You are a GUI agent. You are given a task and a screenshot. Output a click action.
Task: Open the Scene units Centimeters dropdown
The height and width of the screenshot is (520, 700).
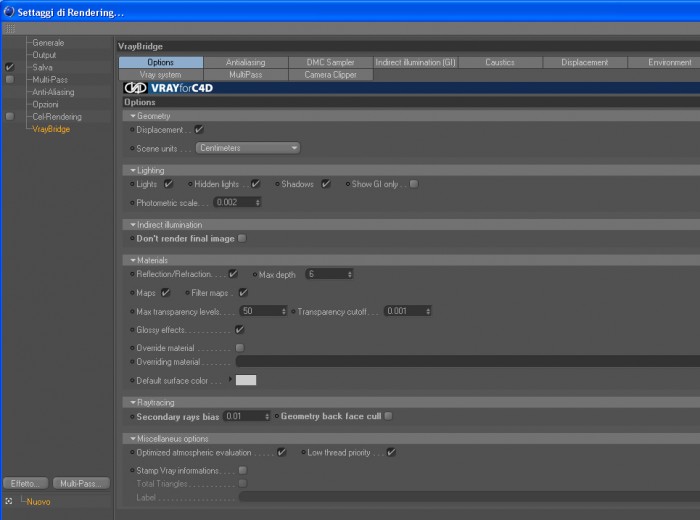(x=248, y=148)
